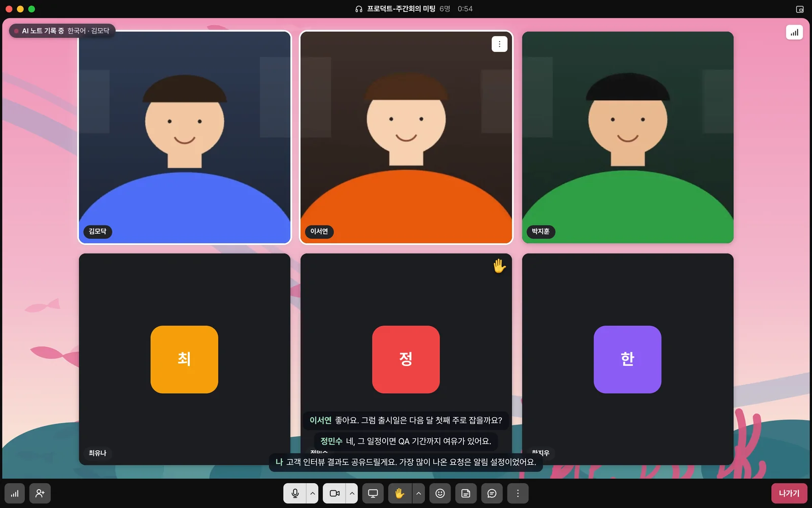Click caption line starting with 나

pyautogui.click(x=406, y=462)
